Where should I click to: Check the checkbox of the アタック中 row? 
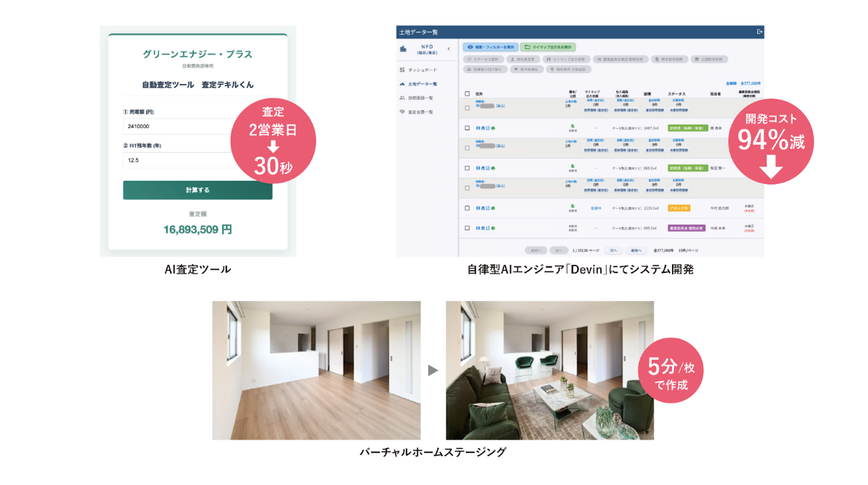(x=467, y=208)
